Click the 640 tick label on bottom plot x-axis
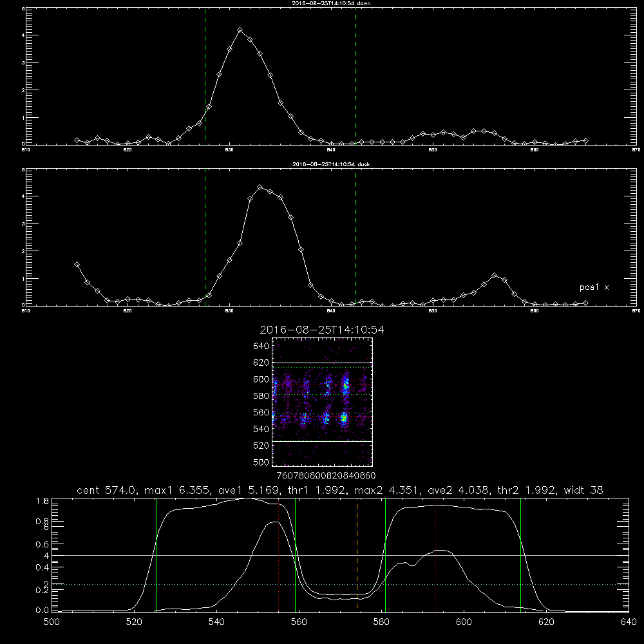 click(x=629, y=622)
